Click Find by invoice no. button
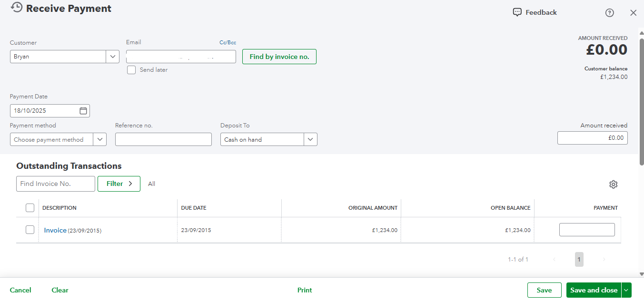Viewport: 644px width, 301px height. click(279, 57)
